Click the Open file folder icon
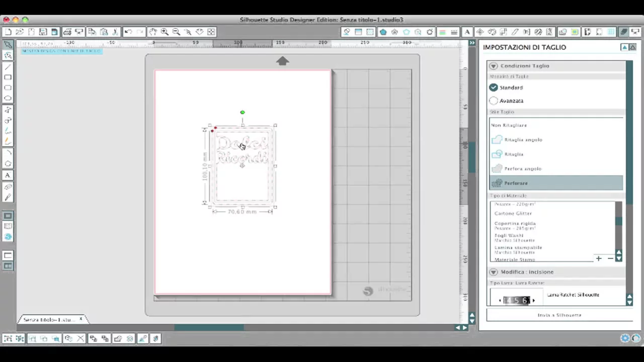 (20, 32)
